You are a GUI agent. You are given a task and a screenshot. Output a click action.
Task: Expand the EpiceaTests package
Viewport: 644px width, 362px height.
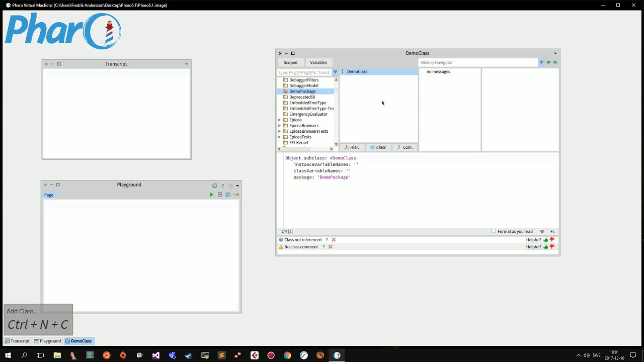pyautogui.click(x=280, y=137)
